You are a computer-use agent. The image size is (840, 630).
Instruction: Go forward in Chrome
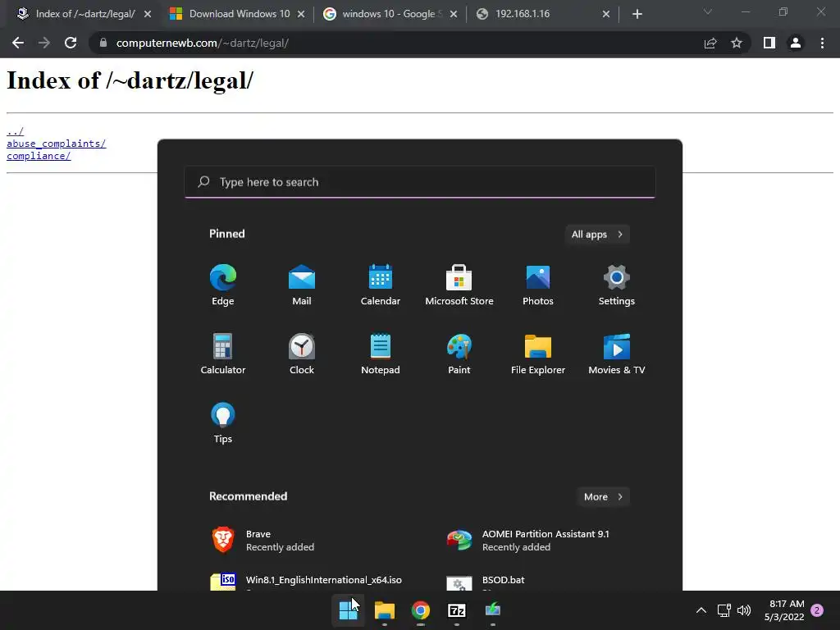(x=44, y=43)
